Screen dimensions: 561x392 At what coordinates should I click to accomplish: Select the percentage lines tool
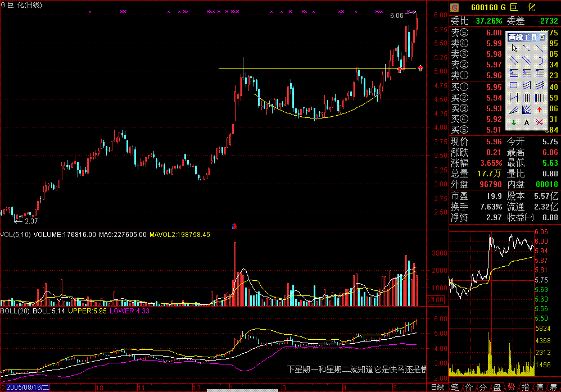[x=526, y=73]
